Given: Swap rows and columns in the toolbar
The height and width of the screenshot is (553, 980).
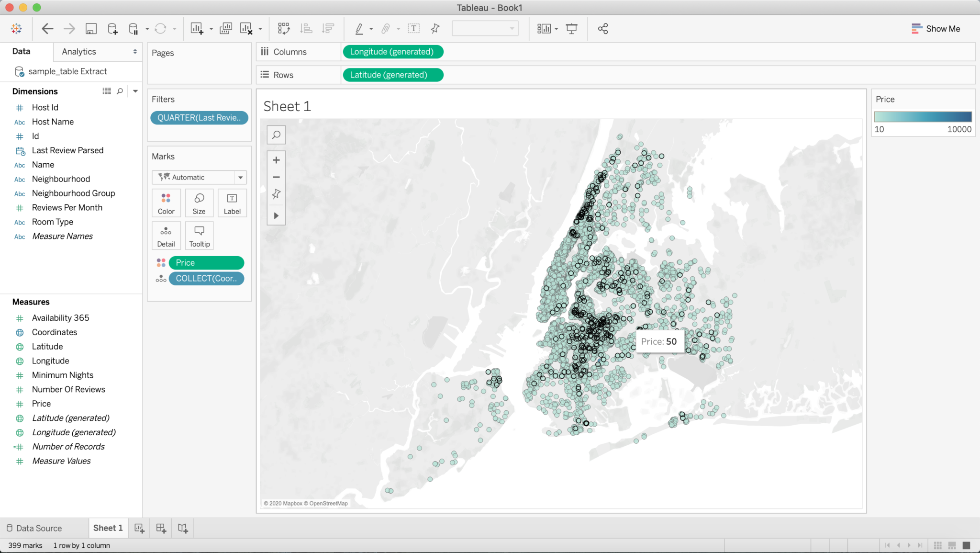Looking at the screenshot, I should point(284,28).
